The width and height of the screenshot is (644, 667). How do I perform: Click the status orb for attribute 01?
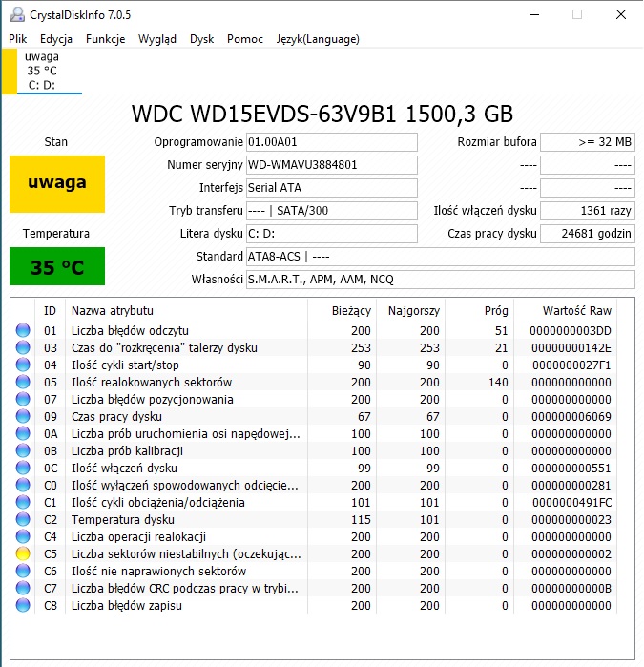point(23,330)
